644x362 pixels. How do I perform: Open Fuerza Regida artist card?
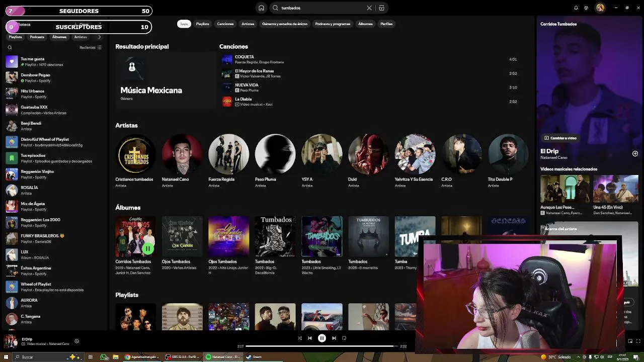(228, 161)
